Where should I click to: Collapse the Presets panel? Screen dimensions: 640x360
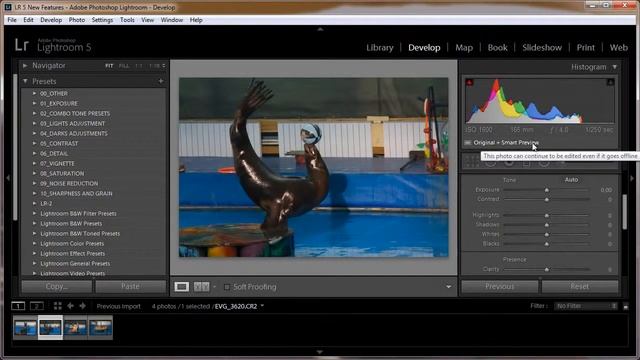coord(25,81)
